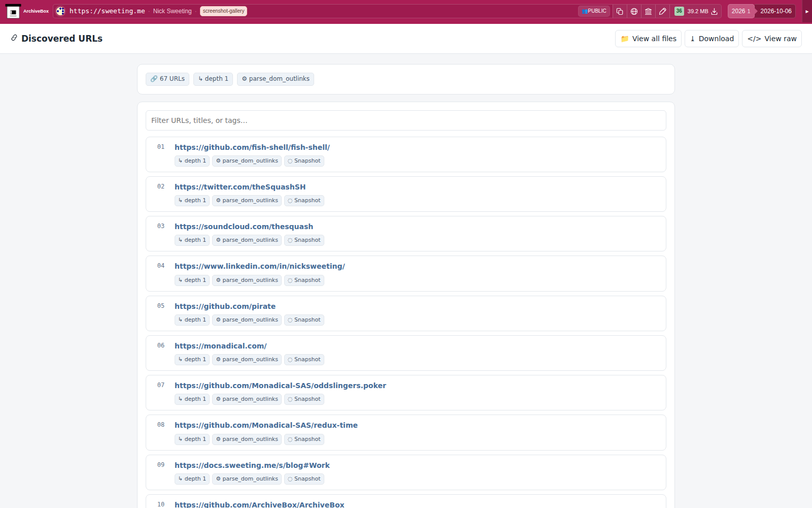Click the pencil edit icon
Screen dimensions: 812x508
[x=662, y=11]
